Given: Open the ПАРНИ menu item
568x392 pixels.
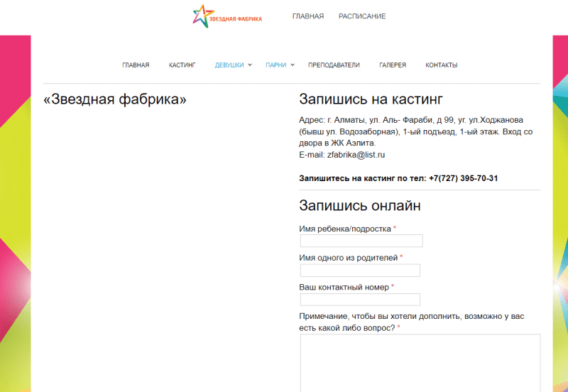Looking at the screenshot, I should (x=275, y=65).
